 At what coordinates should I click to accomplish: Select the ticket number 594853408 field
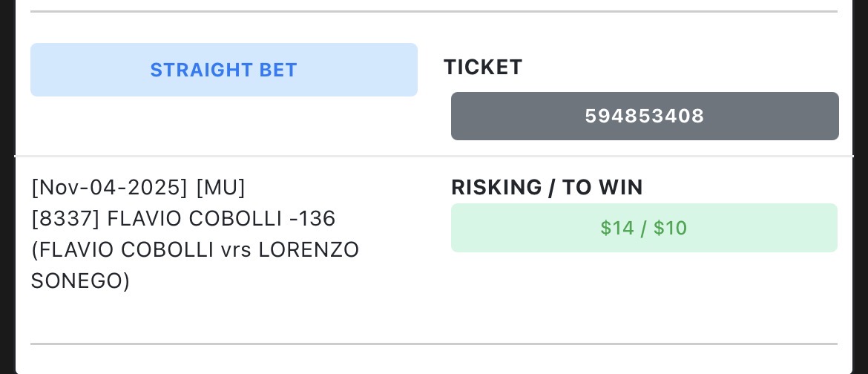coord(644,116)
